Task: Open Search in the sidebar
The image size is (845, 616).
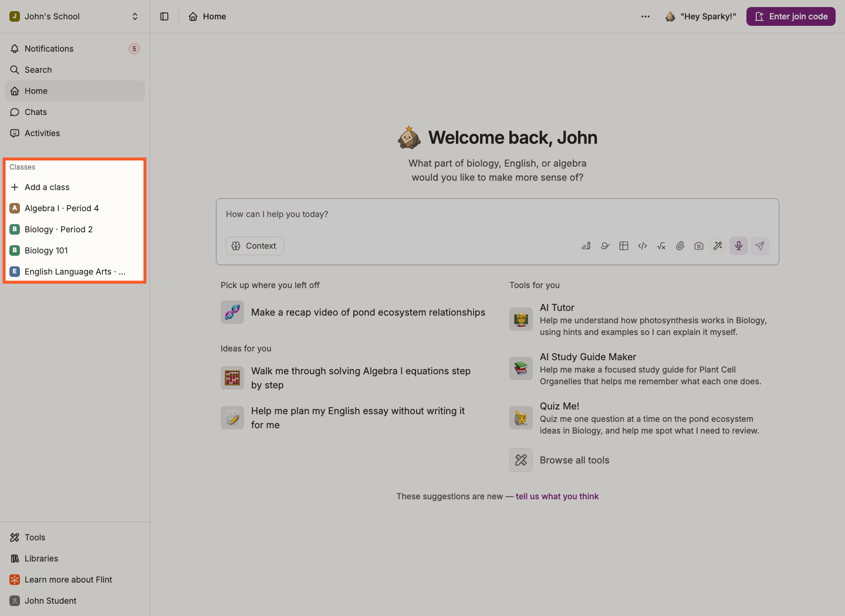Action: 75,70
